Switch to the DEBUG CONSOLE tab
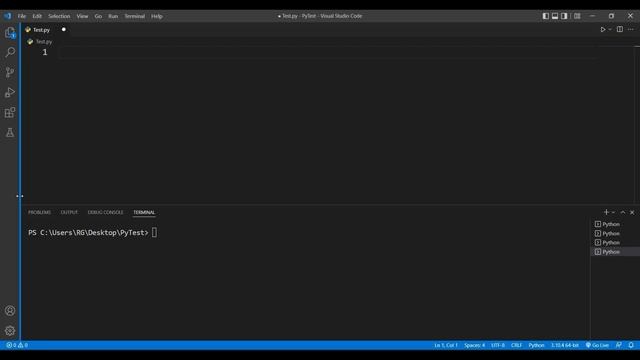The height and width of the screenshot is (360, 640). coord(105,212)
